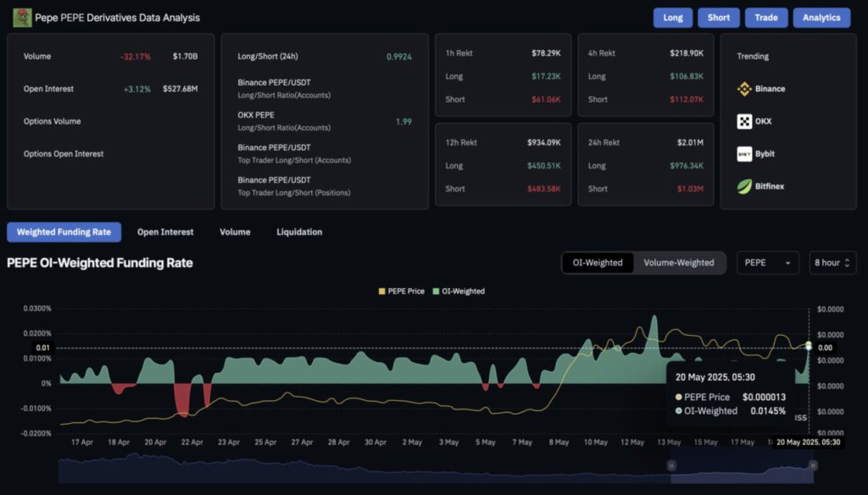Click the 24h Long $976.34K value
This screenshot has width=868, height=495.
pyautogui.click(x=687, y=166)
